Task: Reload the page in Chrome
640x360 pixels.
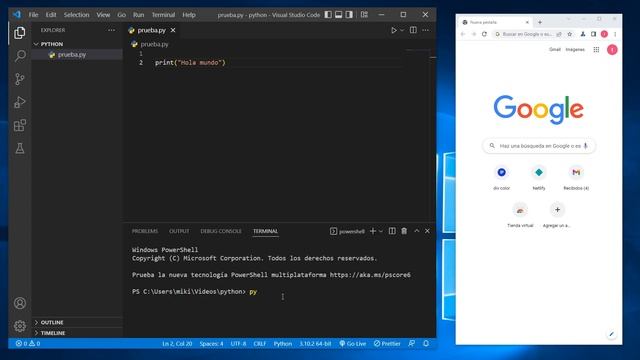Action: click(x=484, y=34)
